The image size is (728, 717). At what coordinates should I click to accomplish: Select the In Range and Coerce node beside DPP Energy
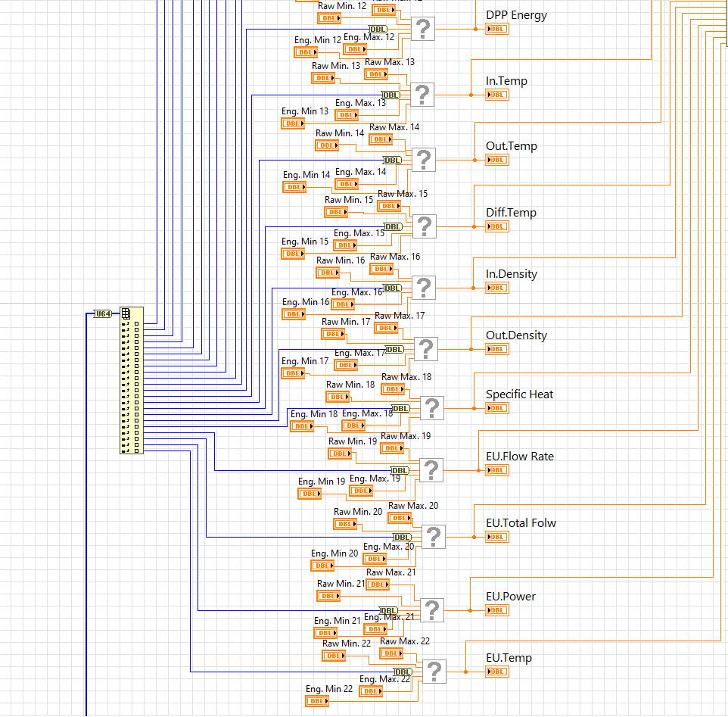coord(423,29)
